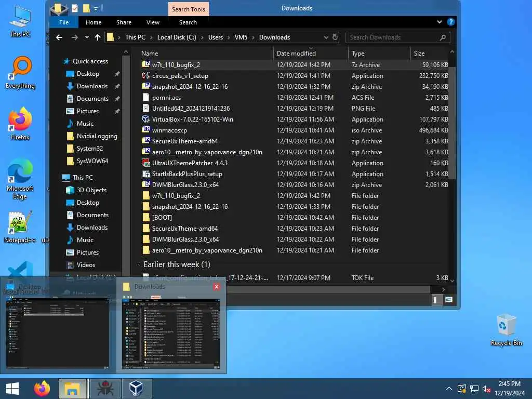
Task: Open the bug icon app in taskbar
Action: (105, 389)
